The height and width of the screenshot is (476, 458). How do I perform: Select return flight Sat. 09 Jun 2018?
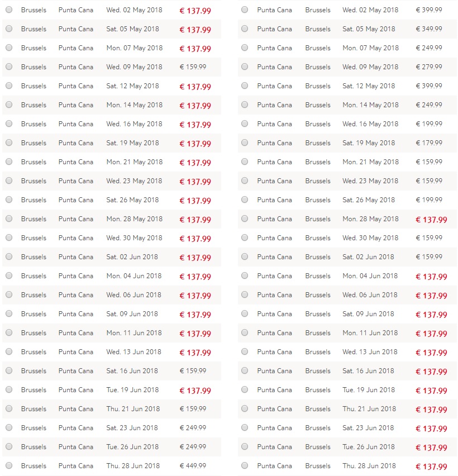[245, 313]
